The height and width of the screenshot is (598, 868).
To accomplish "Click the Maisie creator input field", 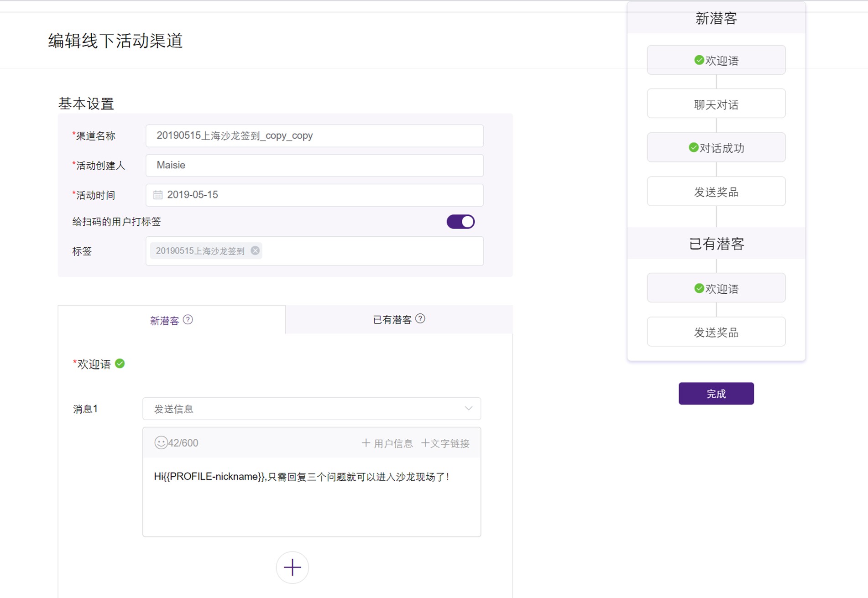I will tap(314, 165).
